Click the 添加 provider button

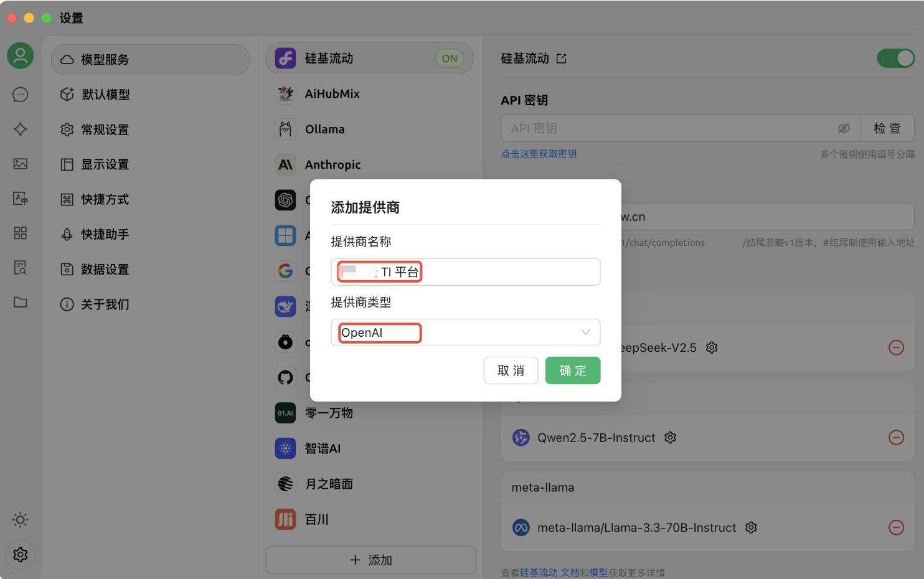click(x=370, y=560)
